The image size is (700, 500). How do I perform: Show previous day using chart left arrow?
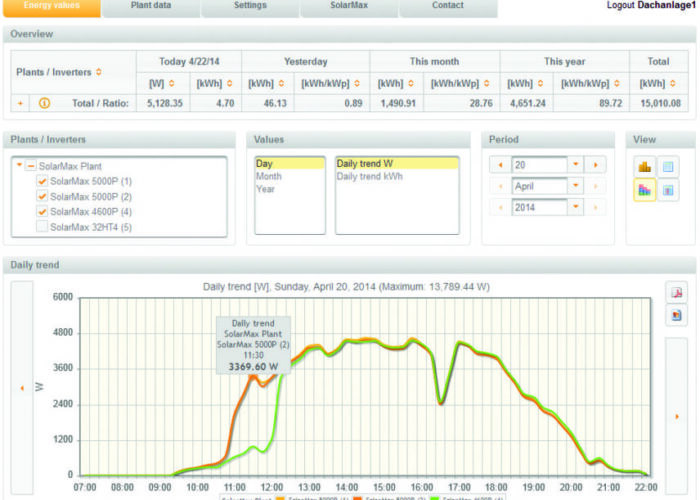click(22, 388)
